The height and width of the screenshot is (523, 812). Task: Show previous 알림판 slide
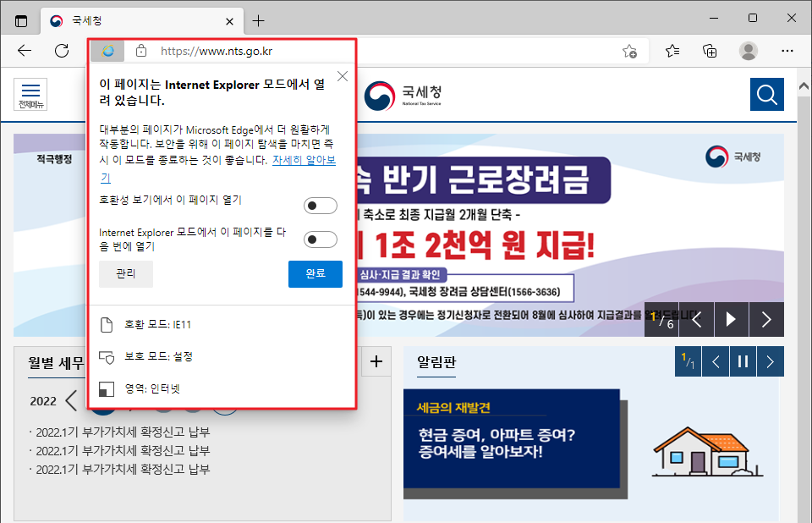716,361
